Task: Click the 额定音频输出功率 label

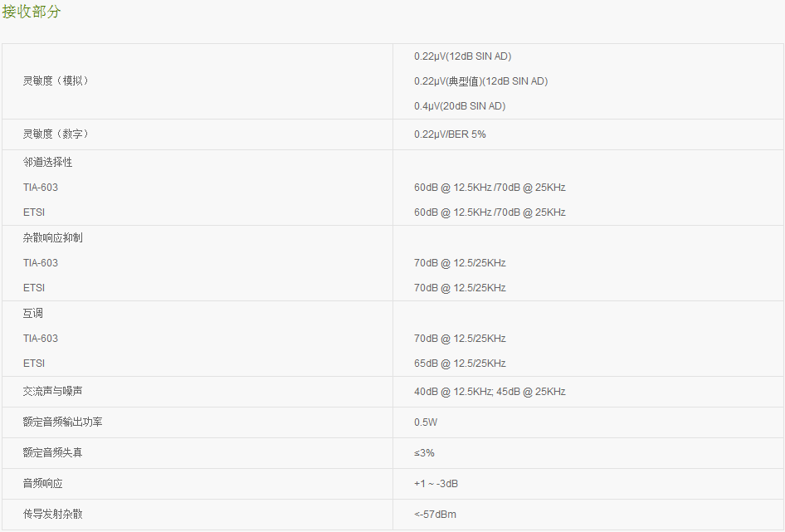Action: tap(62, 422)
